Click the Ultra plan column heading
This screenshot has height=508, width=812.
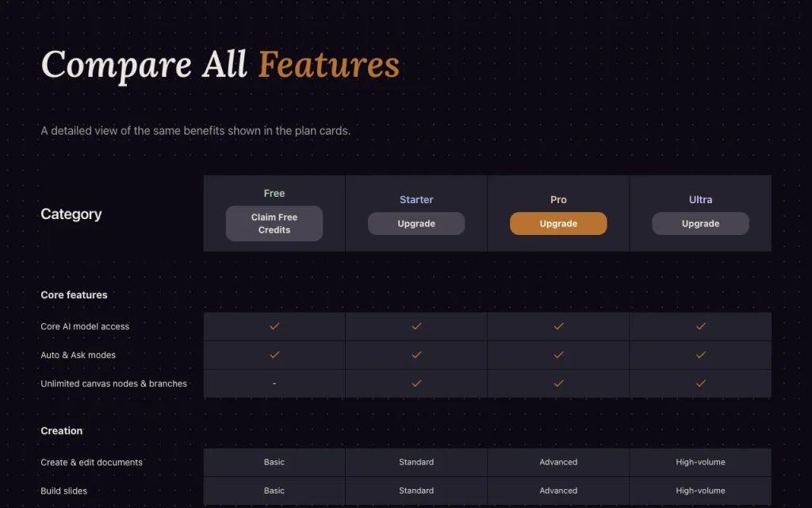coord(700,199)
